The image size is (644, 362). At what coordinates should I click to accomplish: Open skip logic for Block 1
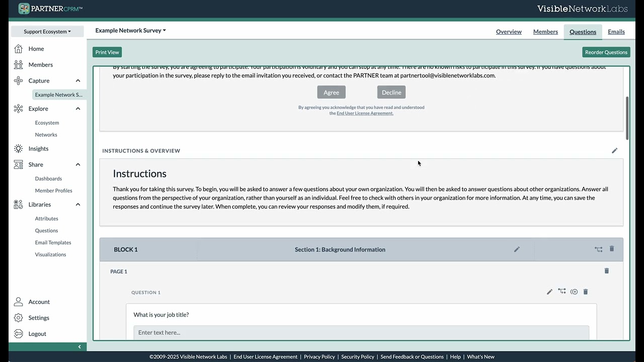pyautogui.click(x=598, y=249)
